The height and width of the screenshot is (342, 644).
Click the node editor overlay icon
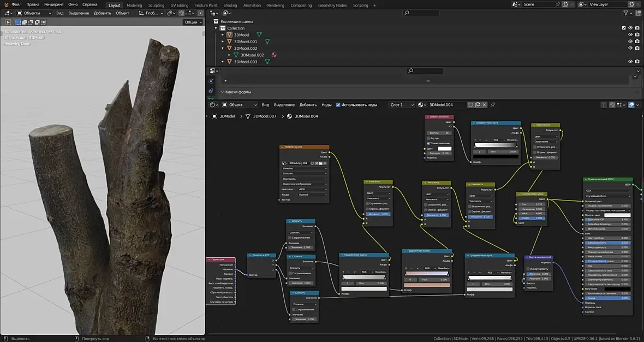(x=631, y=104)
